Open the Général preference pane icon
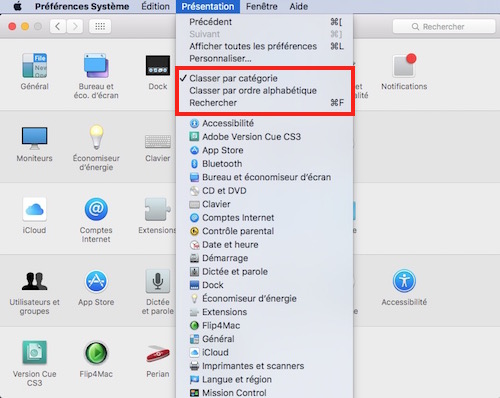The width and height of the screenshot is (500, 398). [34, 66]
